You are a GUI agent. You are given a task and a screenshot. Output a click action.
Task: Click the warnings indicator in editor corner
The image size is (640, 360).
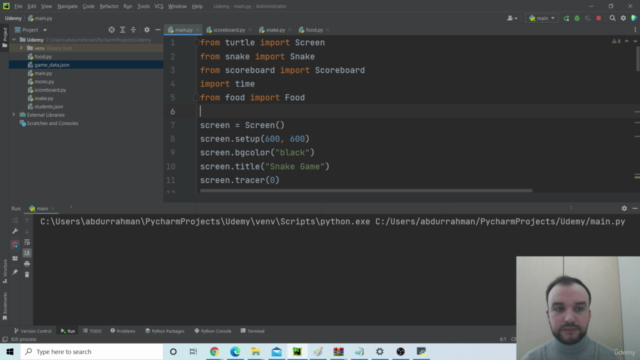[x=616, y=41]
